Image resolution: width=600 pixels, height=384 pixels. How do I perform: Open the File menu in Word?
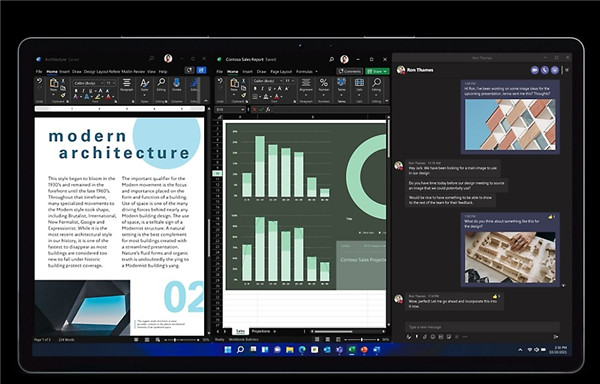pyautogui.click(x=39, y=72)
